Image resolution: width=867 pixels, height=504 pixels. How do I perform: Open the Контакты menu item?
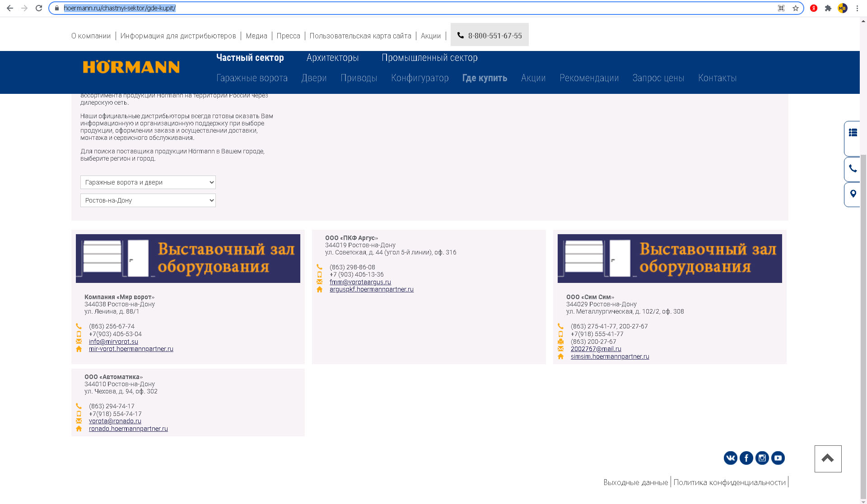coord(718,78)
